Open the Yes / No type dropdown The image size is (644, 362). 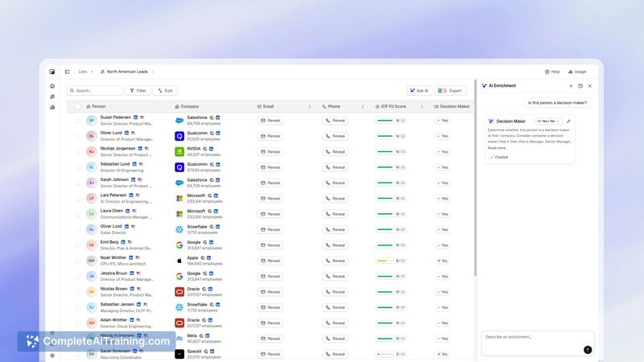548,121
